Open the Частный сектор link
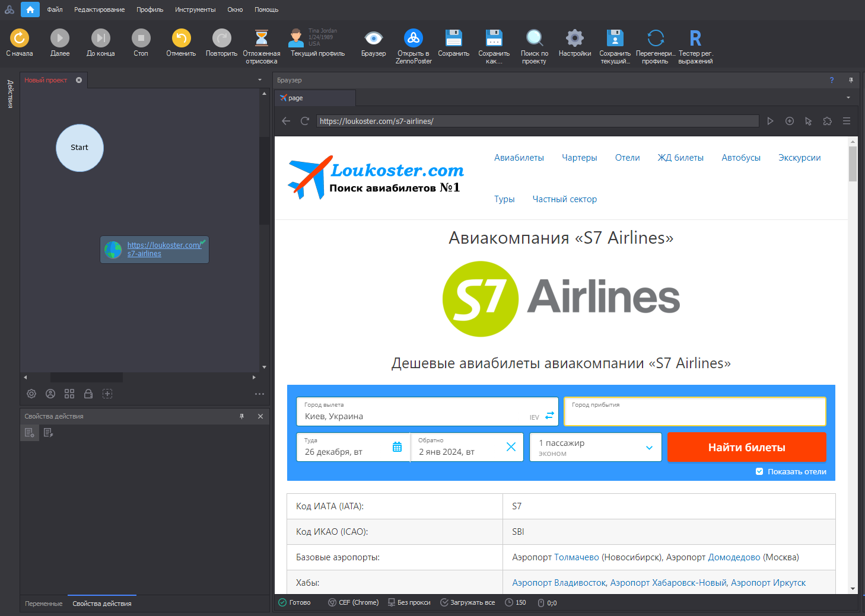Image resolution: width=865 pixels, height=616 pixels. 565,199
